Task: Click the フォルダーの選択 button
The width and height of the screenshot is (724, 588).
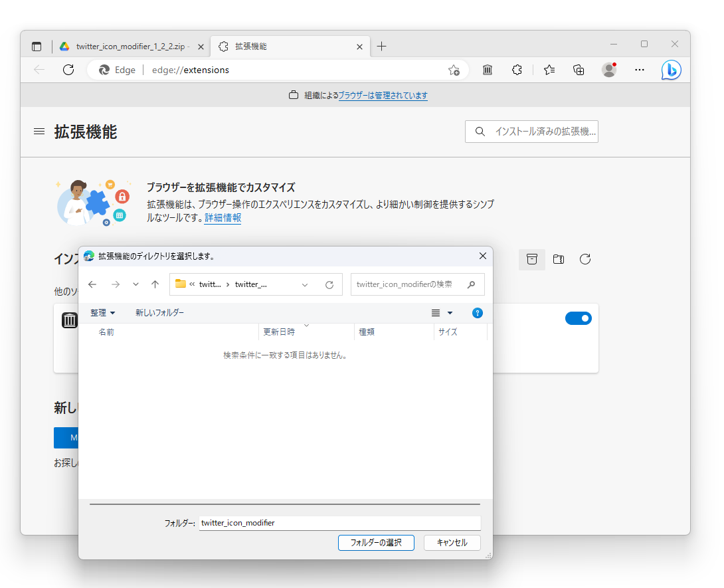Action: (x=376, y=542)
